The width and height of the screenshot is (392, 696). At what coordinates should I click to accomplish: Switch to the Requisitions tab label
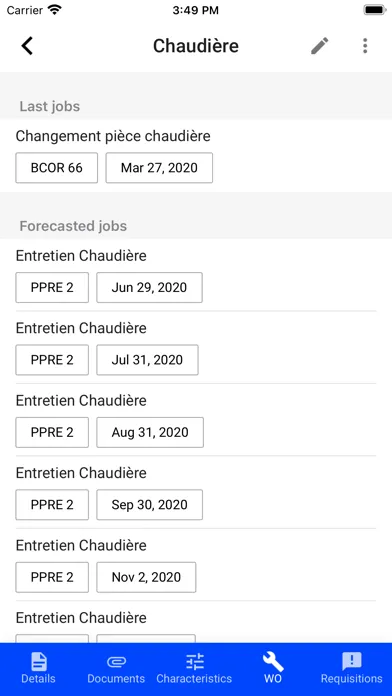pos(352,679)
